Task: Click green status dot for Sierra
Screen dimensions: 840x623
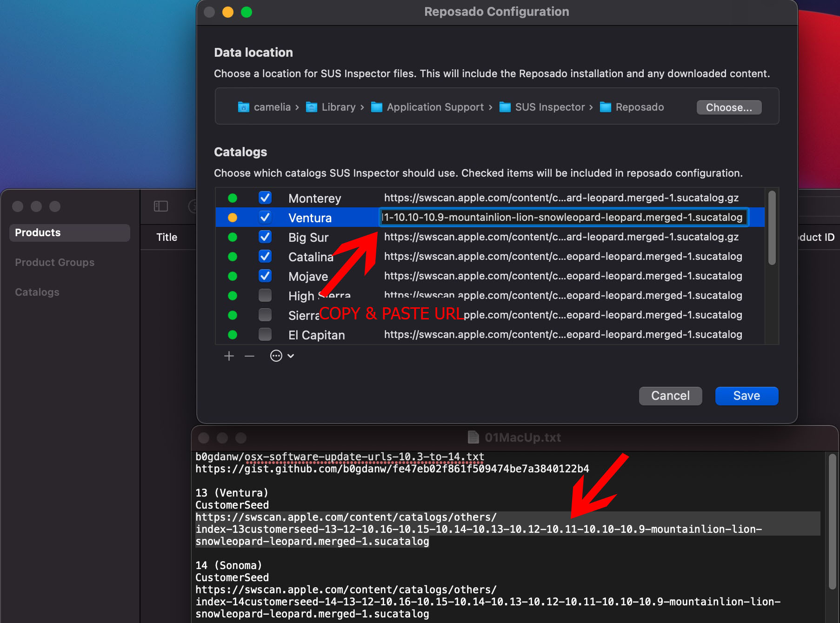Action: [x=233, y=315]
